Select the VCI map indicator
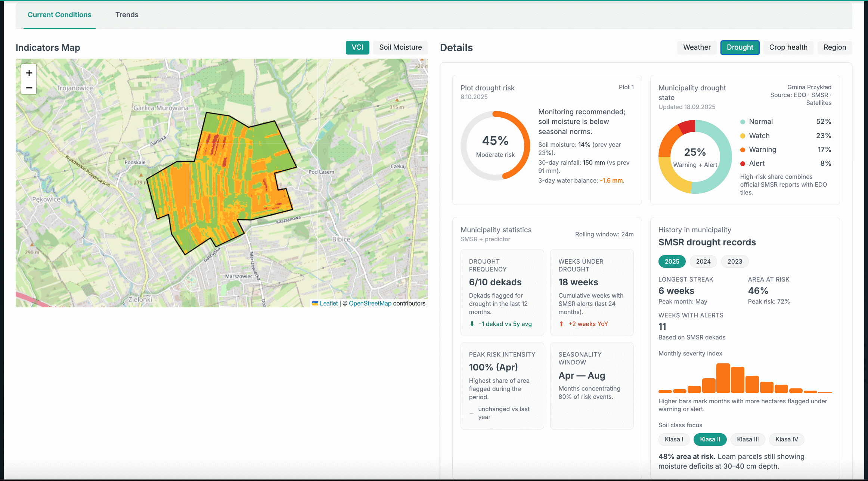Screen dimensions: 868x481 point(357,47)
